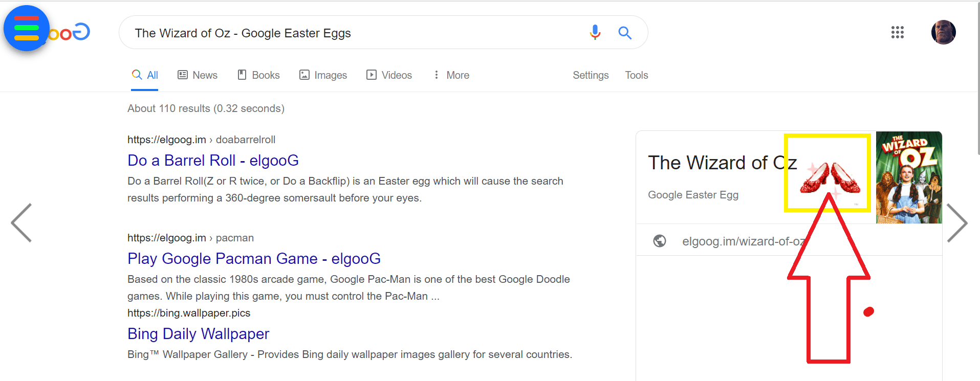
Task: Switch to the News tab
Action: pos(198,75)
